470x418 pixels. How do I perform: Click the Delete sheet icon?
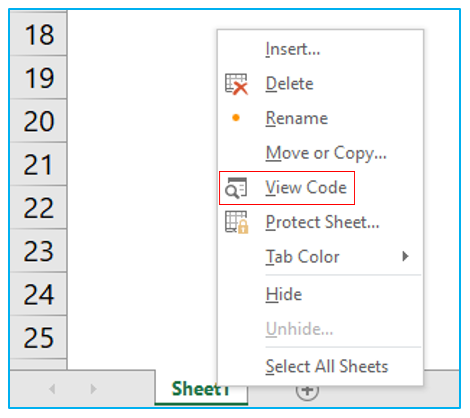tap(236, 84)
